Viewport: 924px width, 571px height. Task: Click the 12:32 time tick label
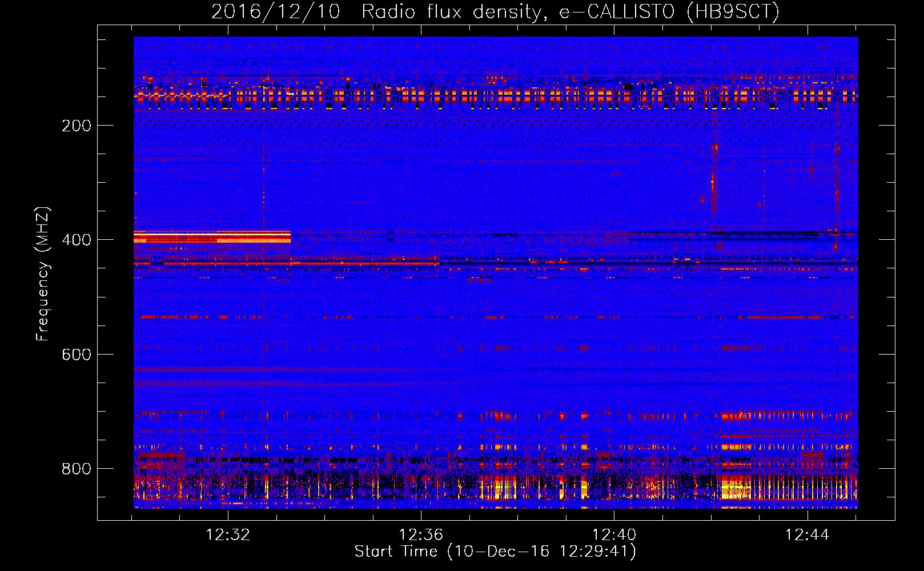pos(228,534)
